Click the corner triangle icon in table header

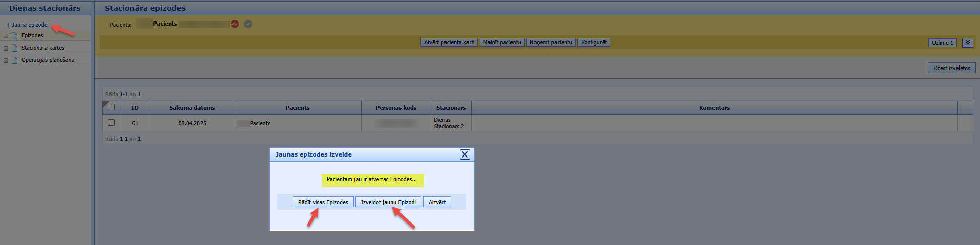tap(105, 104)
